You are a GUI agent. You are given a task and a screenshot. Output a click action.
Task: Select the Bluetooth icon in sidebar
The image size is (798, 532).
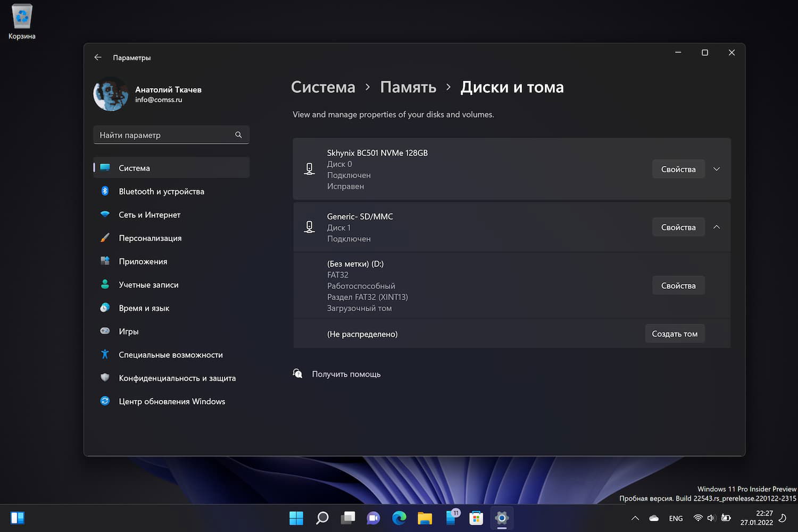pos(105,191)
